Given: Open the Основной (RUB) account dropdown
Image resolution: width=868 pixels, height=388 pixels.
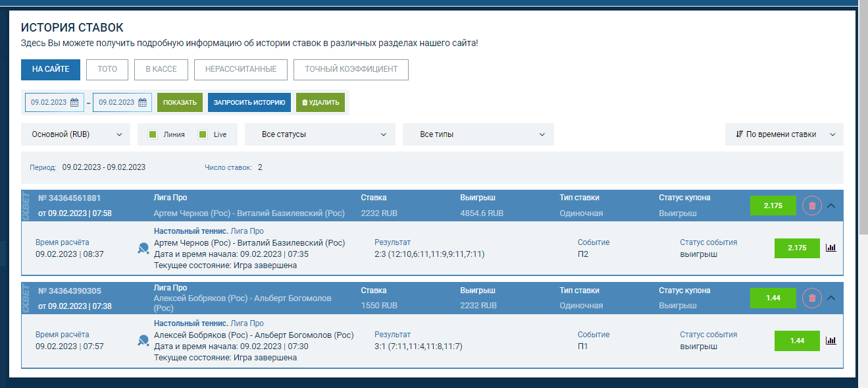Looking at the screenshot, I should [x=76, y=134].
